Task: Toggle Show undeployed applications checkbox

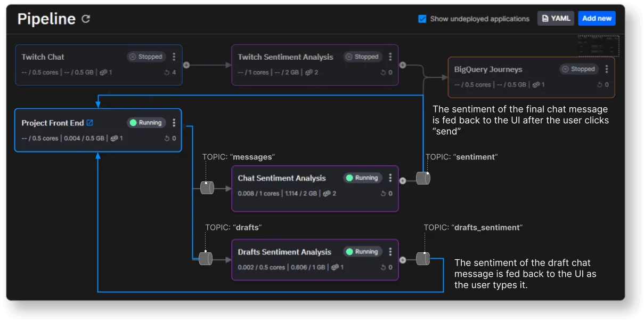Action: [422, 19]
